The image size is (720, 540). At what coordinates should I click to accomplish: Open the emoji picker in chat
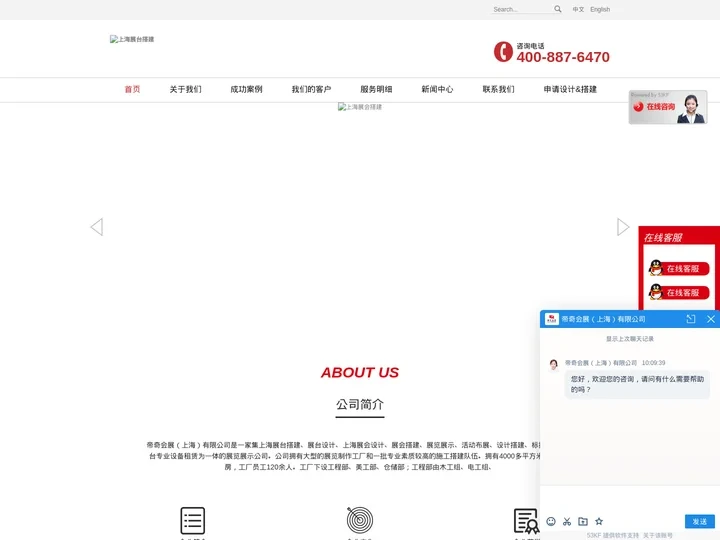[551, 521]
